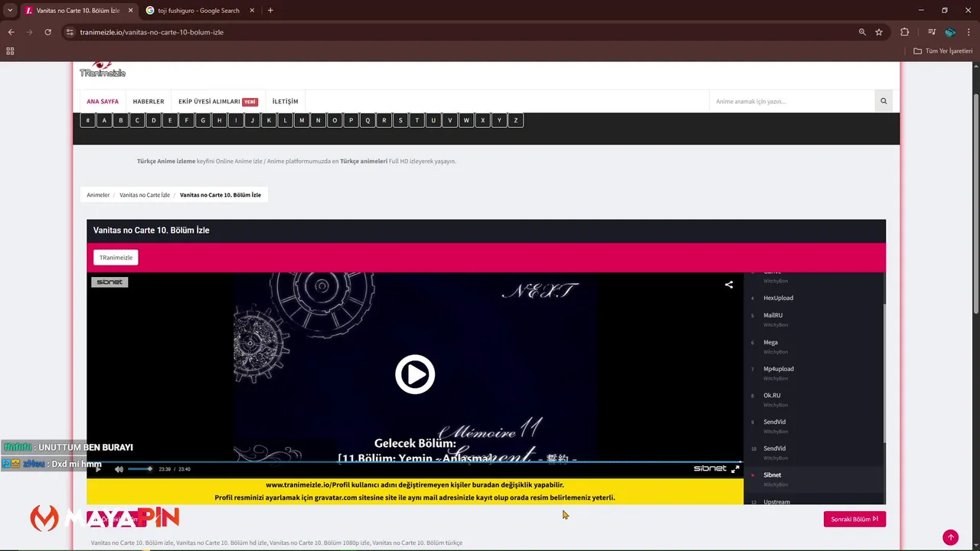The width and height of the screenshot is (980, 551).
Task: Click the sibnet logo badge at video top-left
Action: (x=109, y=282)
